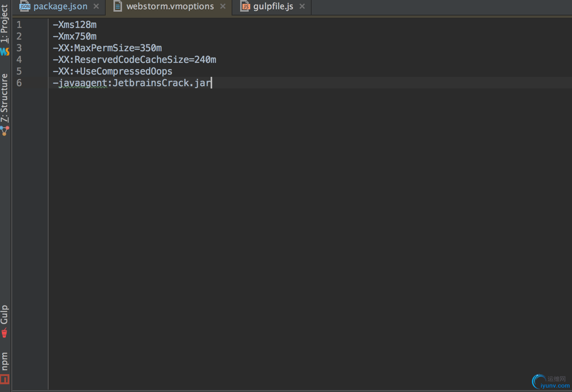Click the red Gulp cup icon
The width and height of the screenshot is (572, 392).
(5, 333)
